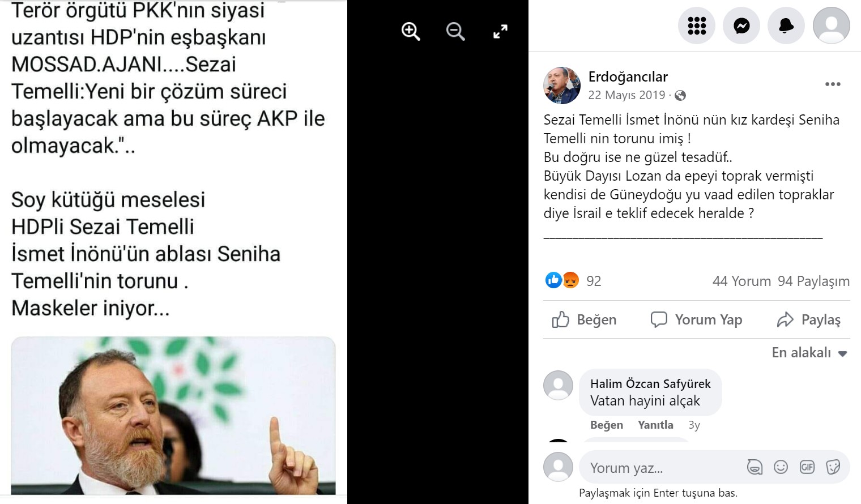Screen dimensions: 861x504
Task: Open sticker picker in comment box
Action: coord(833,467)
